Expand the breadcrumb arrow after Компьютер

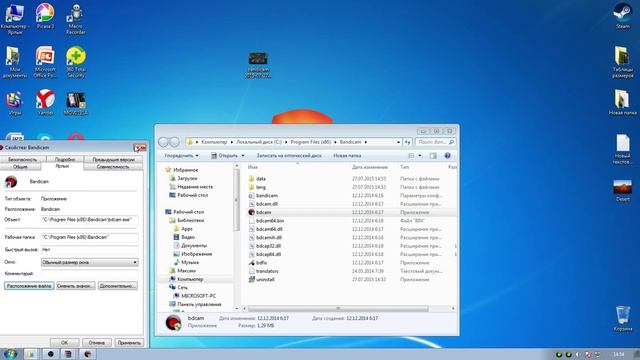point(232,142)
